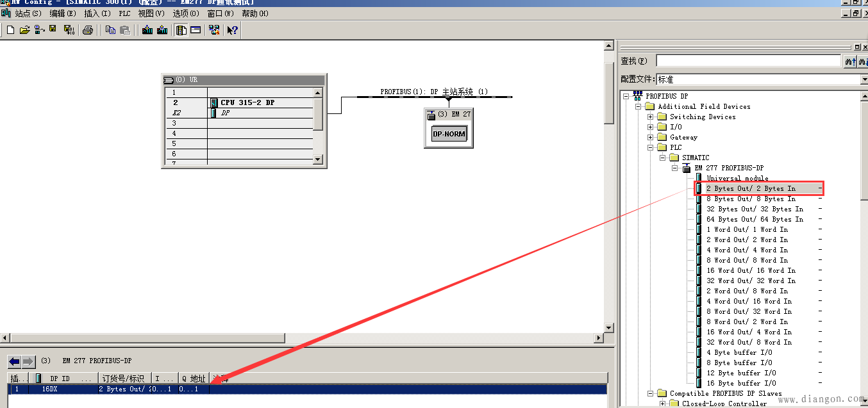Click the search input field in catalog
Image resolution: width=868 pixels, height=408 pixels.
click(748, 61)
